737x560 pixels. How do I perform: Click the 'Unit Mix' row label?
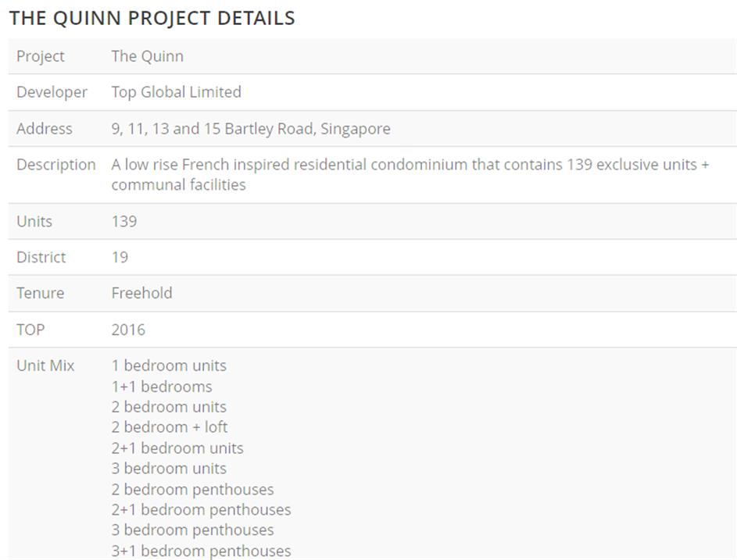coord(45,366)
